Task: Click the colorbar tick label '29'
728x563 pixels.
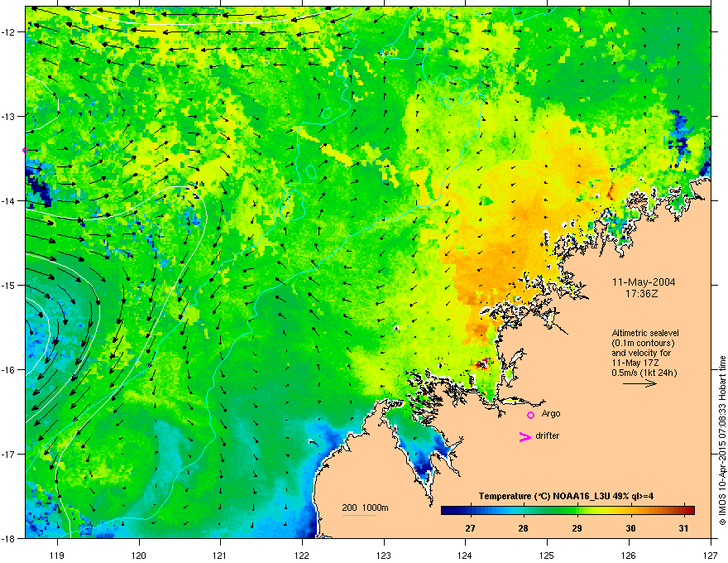Action: [x=577, y=528]
